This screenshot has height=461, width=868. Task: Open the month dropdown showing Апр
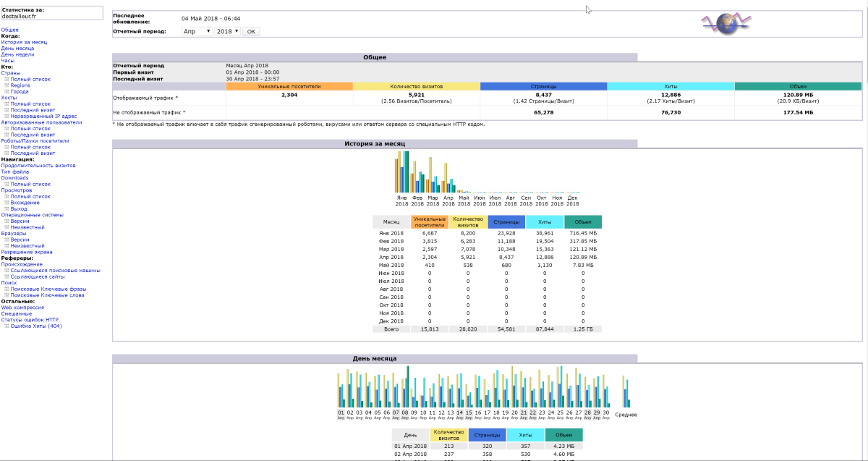[196, 32]
